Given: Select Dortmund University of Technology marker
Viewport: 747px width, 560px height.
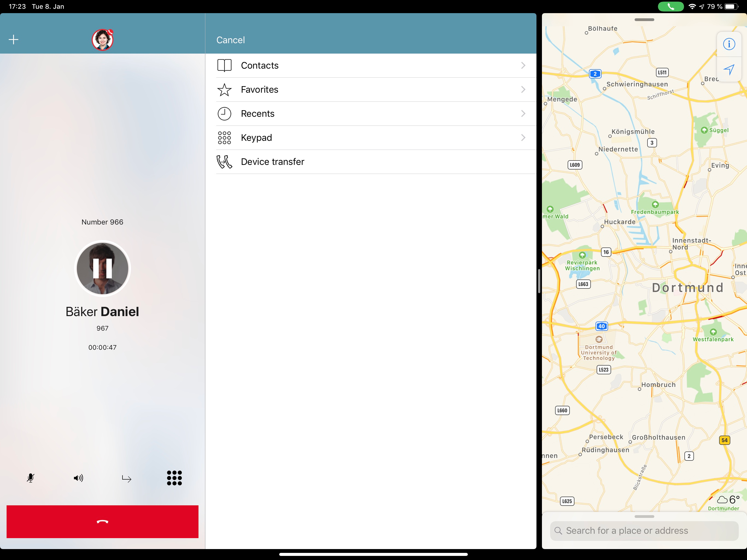Looking at the screenshot, I should coord(599,339).
